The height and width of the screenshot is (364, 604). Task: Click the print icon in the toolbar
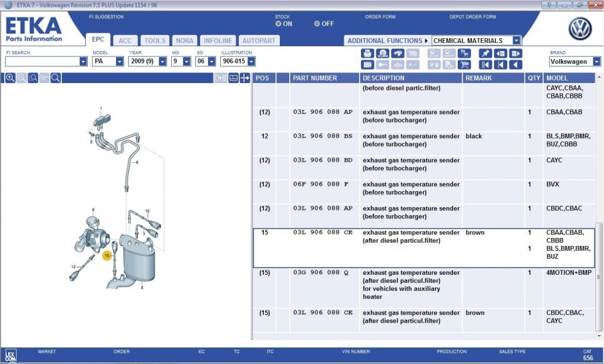(367, 54)
